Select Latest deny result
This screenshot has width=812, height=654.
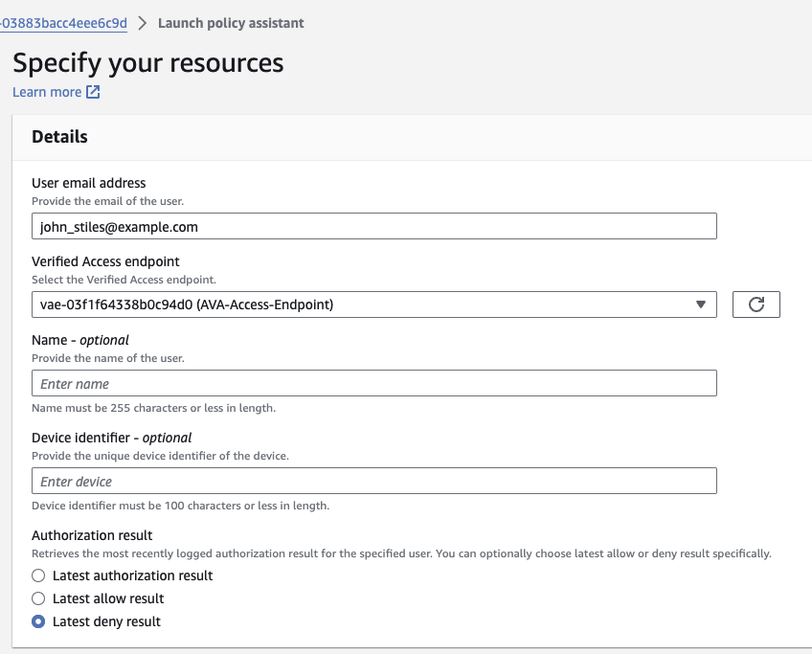(36, 621)
